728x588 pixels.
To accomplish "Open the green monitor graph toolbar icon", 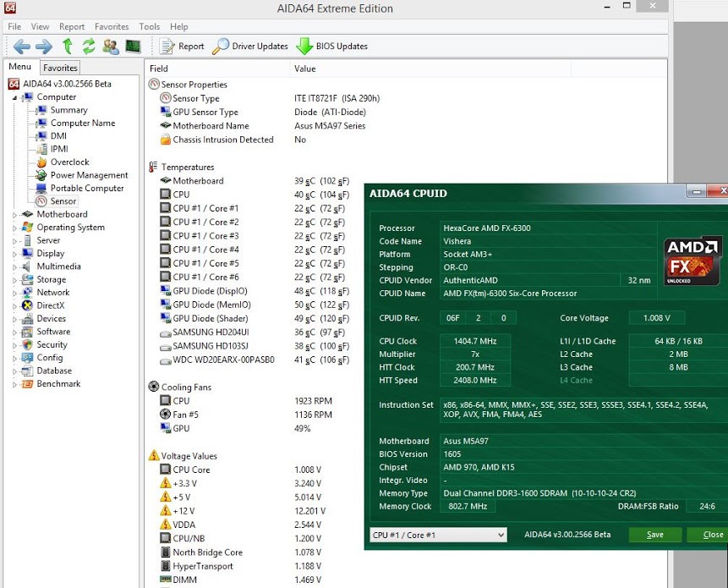I will point(133,47).
